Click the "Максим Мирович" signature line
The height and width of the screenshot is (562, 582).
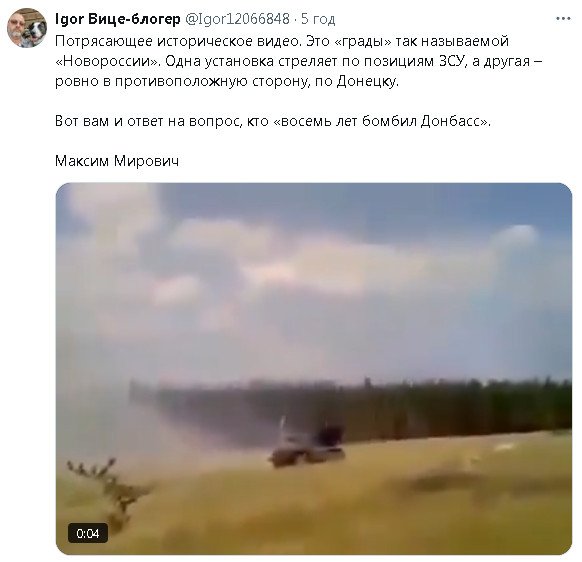(117, 161)
